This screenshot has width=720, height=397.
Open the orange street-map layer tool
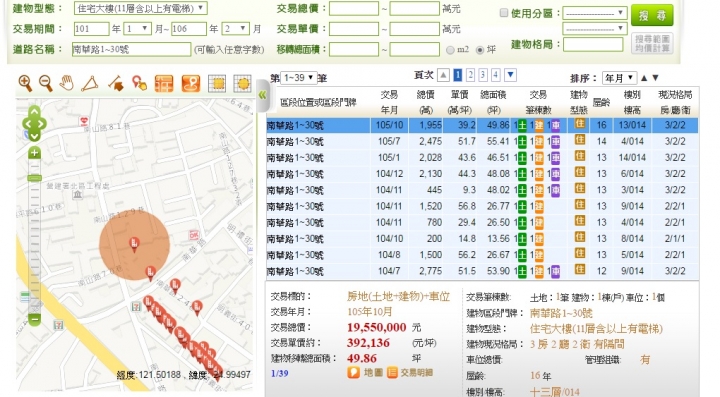164,84
